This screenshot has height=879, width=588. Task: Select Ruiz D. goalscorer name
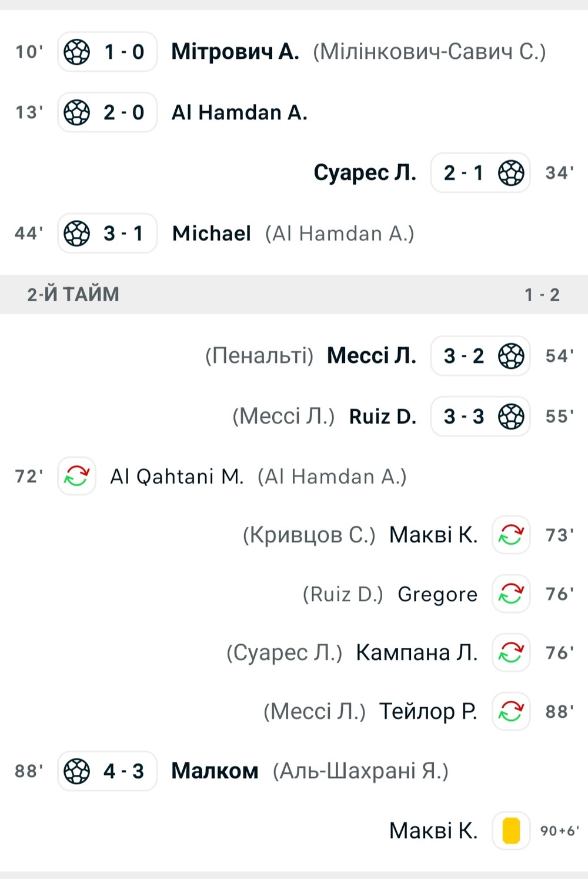(383, 417)
